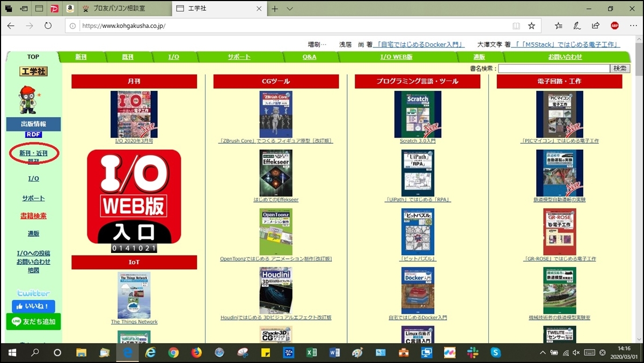Toggle reading view icon in address bar
The image size is (644, 363).
point(516,26)
